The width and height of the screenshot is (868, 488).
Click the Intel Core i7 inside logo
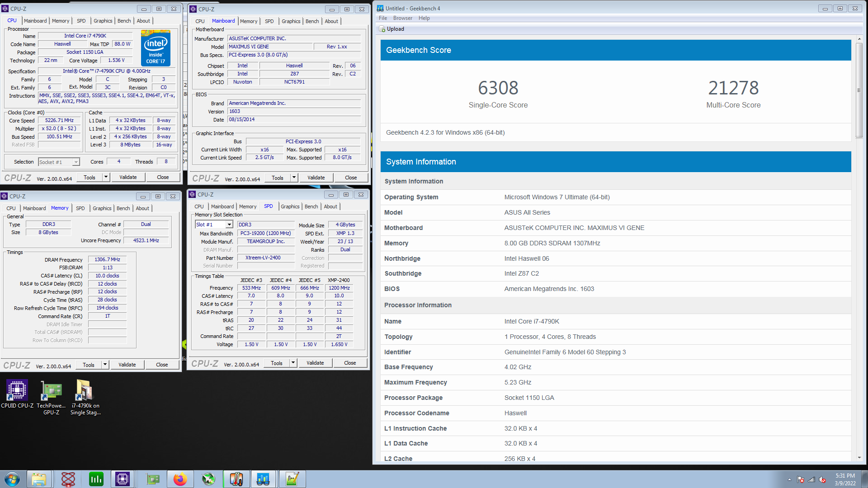tap(156, 48)
